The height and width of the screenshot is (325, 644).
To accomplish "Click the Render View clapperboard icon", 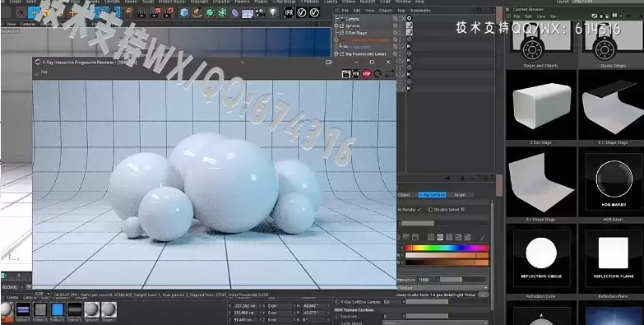I will tap(141, 12).
